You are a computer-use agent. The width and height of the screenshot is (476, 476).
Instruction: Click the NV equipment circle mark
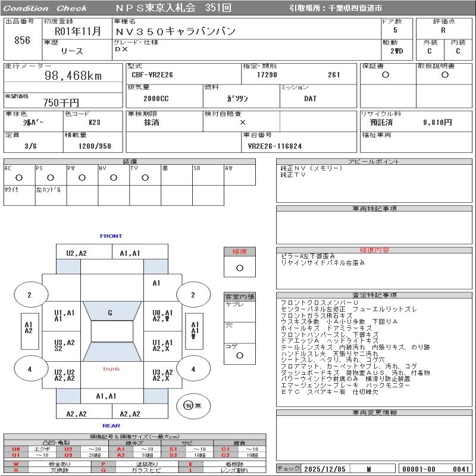(113, 177)
